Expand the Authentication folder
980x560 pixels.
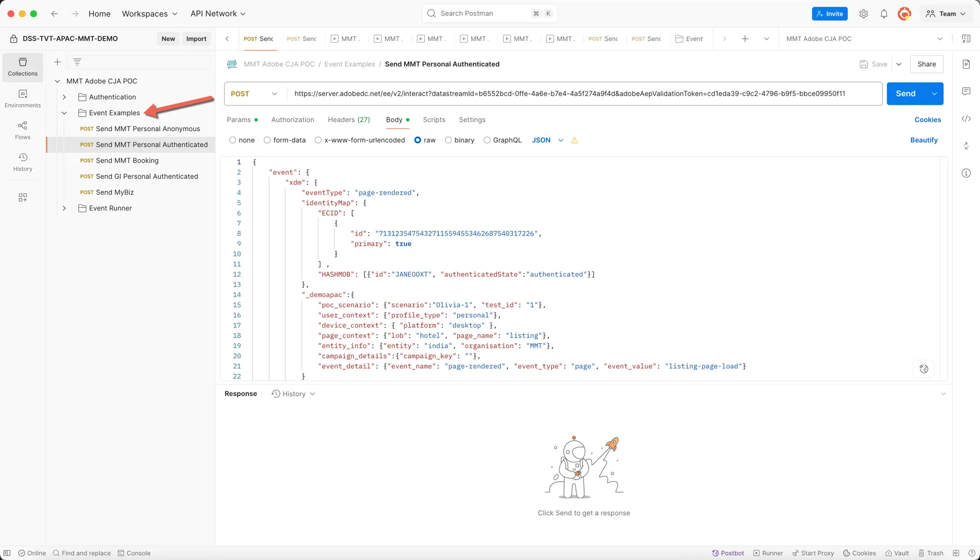pos(64,97)
